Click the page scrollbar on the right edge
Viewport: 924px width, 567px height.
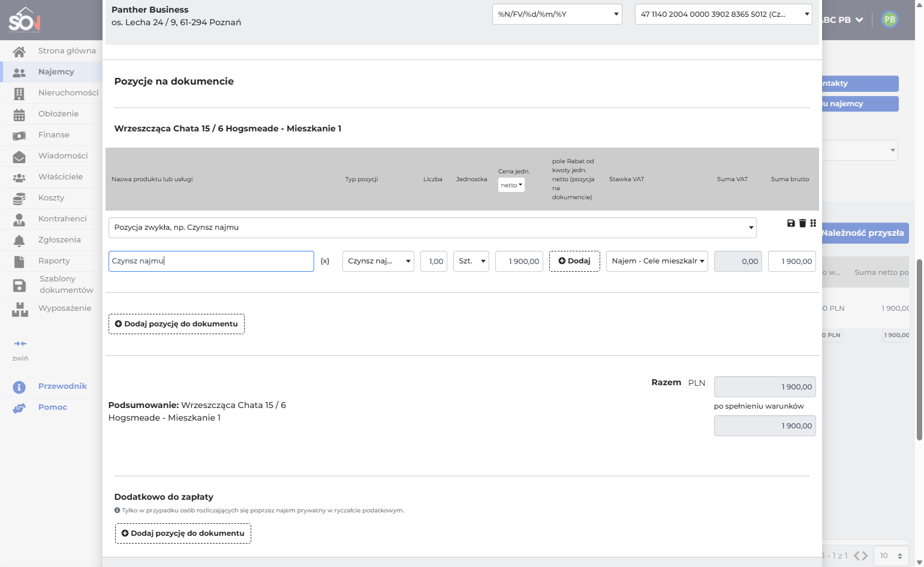pyautogui.click(x=919, y=351)
